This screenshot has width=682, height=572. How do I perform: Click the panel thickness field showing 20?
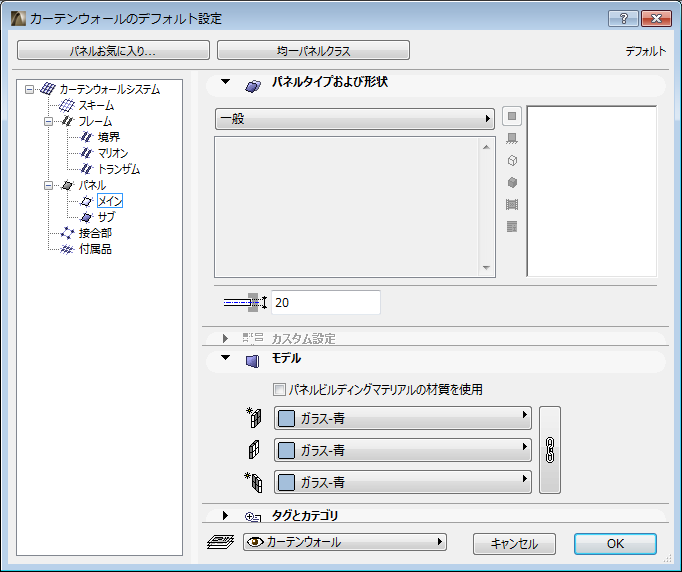click(326, 302)
